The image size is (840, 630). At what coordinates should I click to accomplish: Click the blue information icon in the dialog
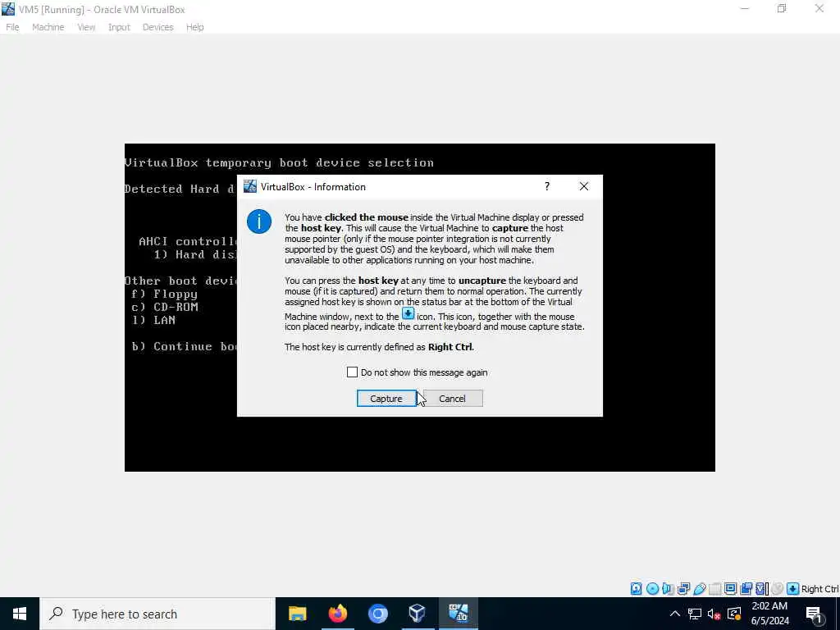tap(258, 221)
